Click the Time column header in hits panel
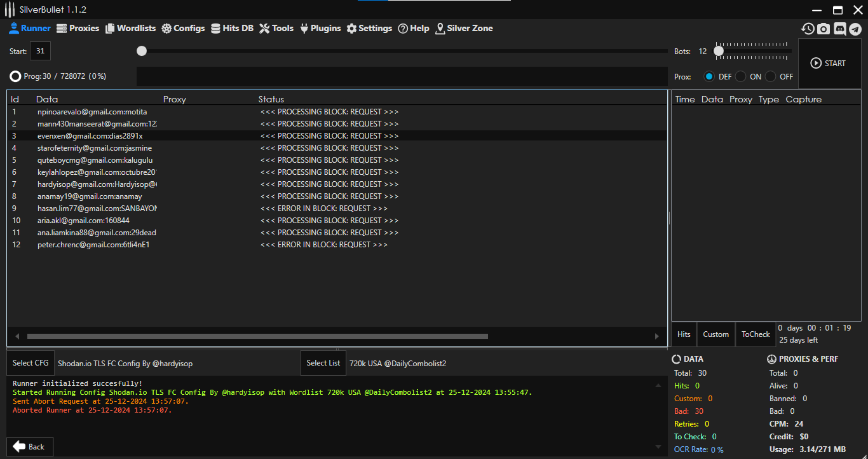 685,99
